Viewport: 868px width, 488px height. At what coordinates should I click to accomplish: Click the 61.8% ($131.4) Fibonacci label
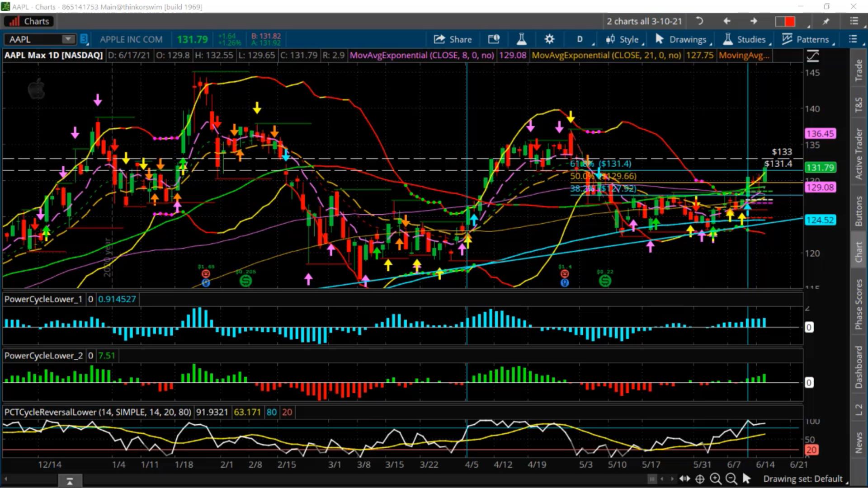coord(601,164)
